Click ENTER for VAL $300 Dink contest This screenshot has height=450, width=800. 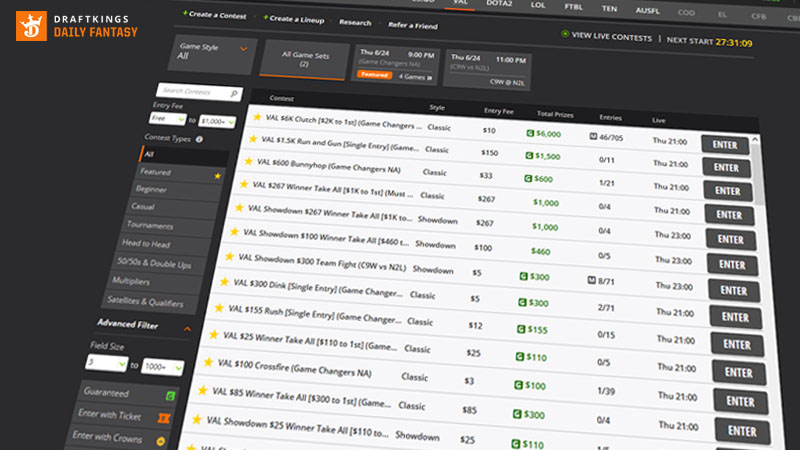pos(735,317)
